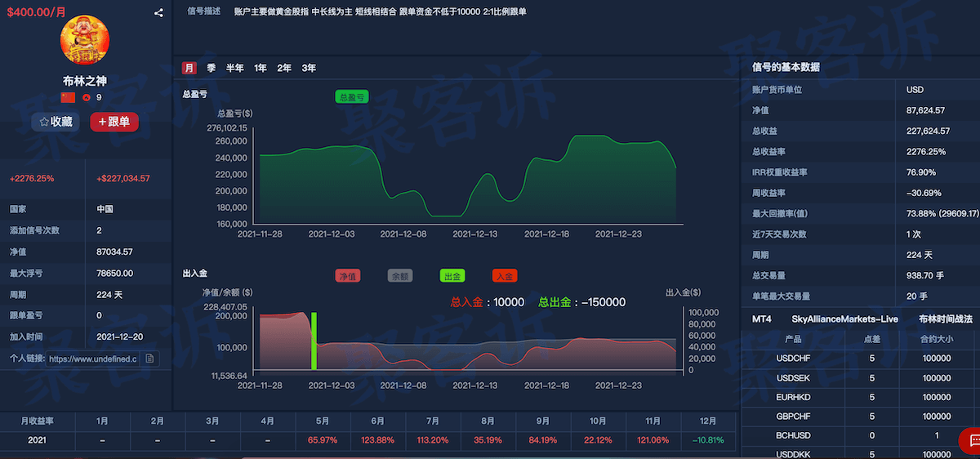This screenshot has height=459, width=980.
Task: Toggle the green 出金 legend
Action: coord(452,276)
